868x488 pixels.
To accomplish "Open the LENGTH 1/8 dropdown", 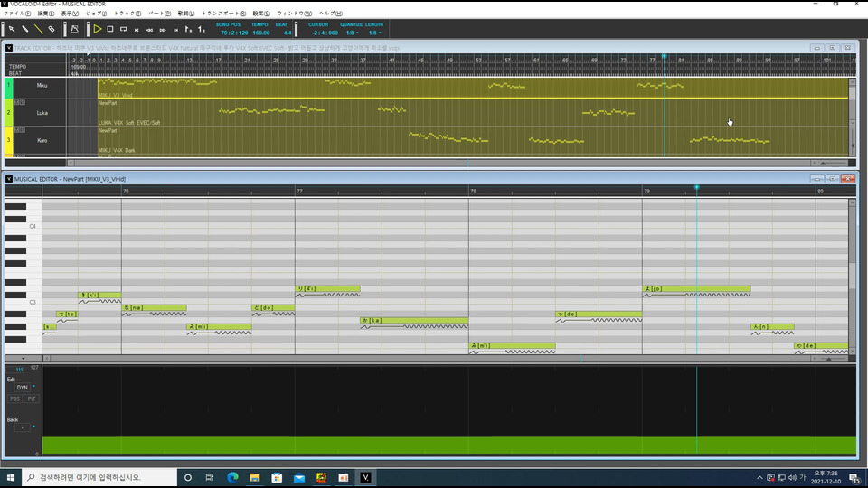I will click(374, 33).
